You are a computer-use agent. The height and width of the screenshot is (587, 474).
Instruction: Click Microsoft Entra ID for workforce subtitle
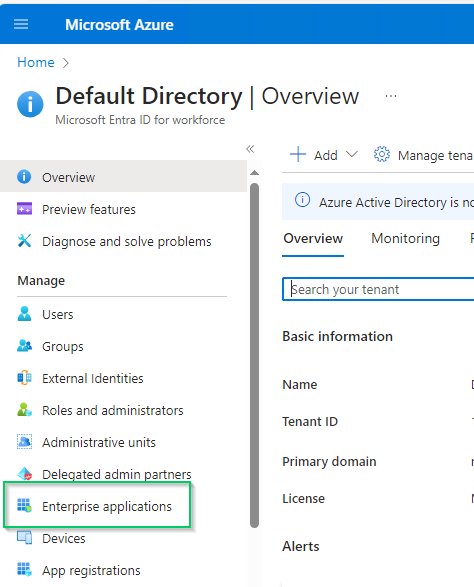point(140,120)
